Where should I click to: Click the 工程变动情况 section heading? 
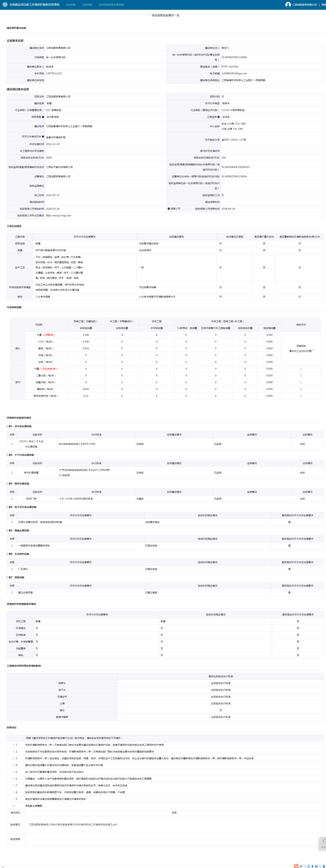[14, 227]
